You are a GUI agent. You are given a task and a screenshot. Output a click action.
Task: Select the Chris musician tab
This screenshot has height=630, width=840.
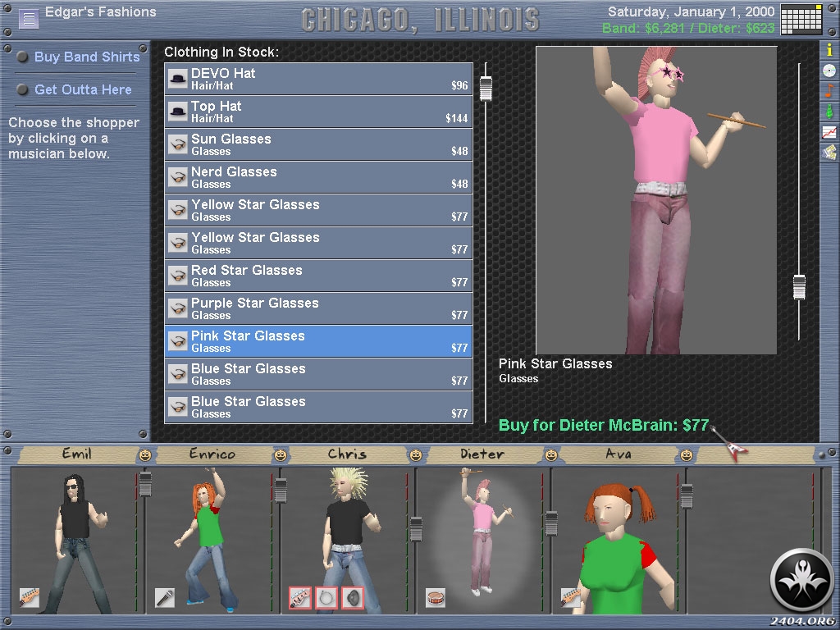347,454
